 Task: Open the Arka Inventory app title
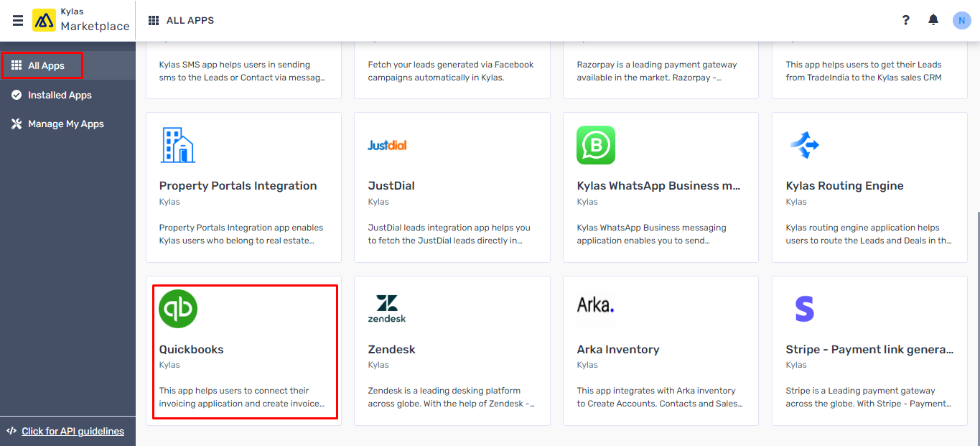(617, 349)
